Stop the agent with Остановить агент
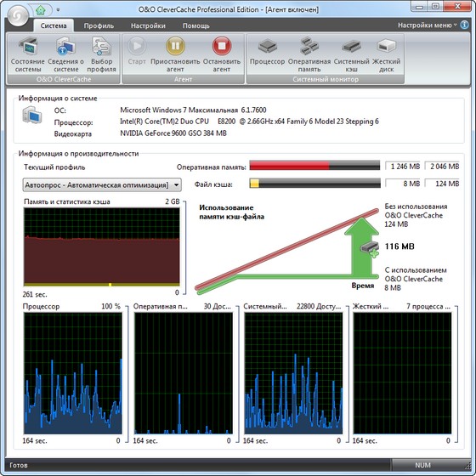 coord(222,55)
